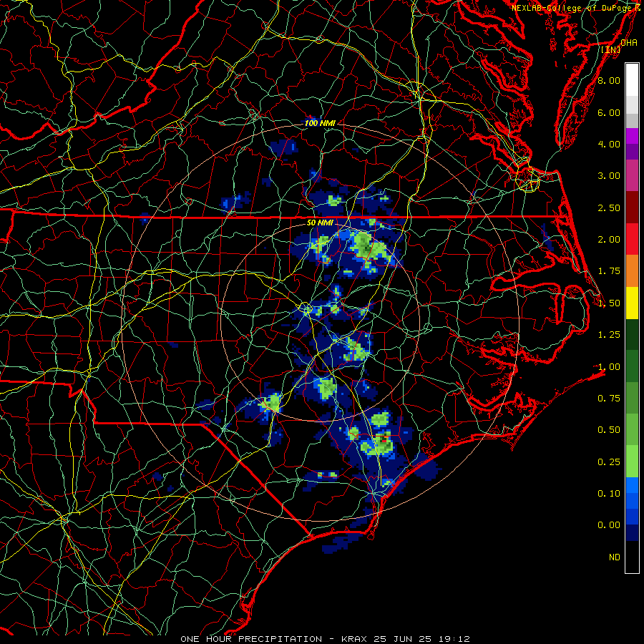This screenshot has height=644, width=644.
Task: Click the 0.75 legend value
Action: (x=609, y=399)
